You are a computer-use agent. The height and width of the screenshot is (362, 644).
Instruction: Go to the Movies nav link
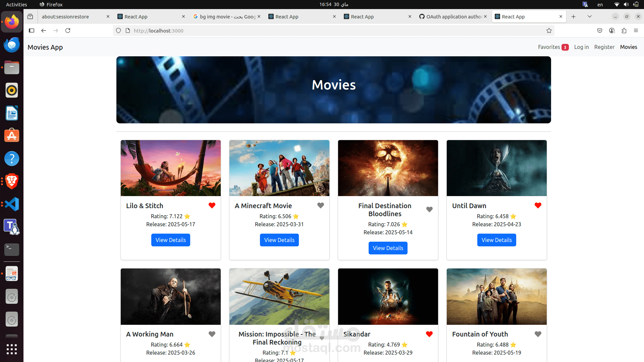pyautogui.click(x=629, y=47)
